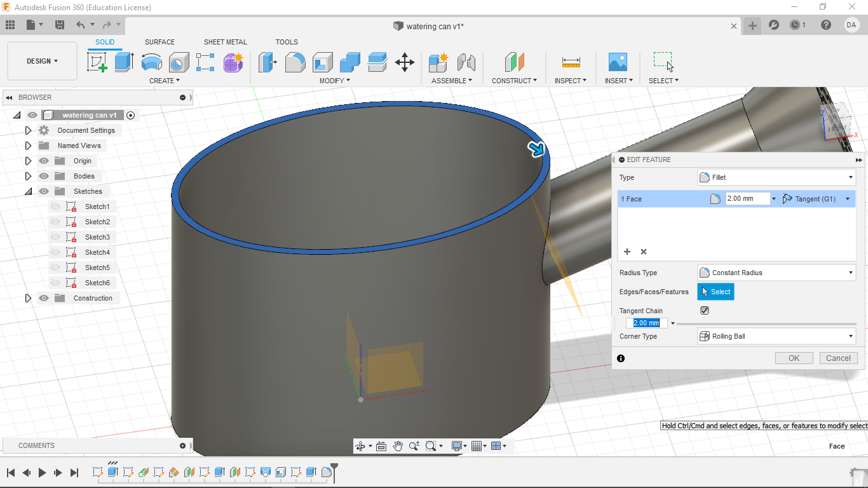Select the New Component tool
868x488 pixels.
coord(438,62)
